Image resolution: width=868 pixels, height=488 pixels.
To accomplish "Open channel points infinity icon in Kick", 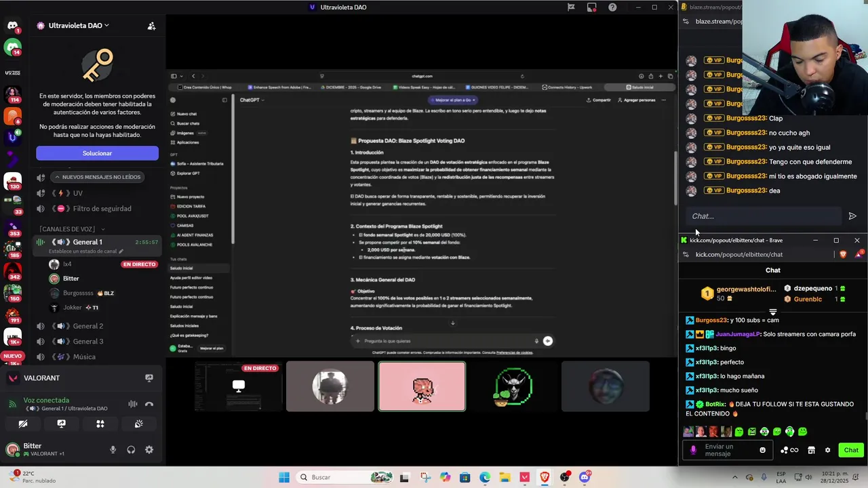I will point(790,450).
